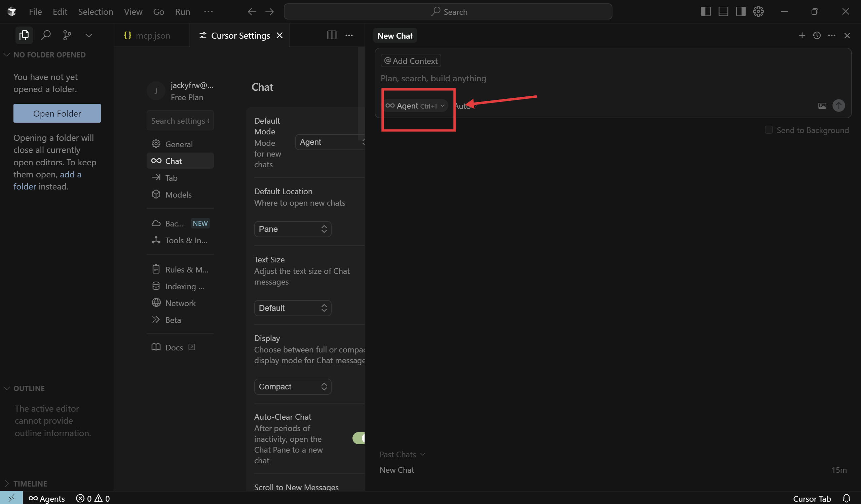Open chat panel more options ellipsis
This screenshot has width=861, height=504.
(x=832, y=36)
